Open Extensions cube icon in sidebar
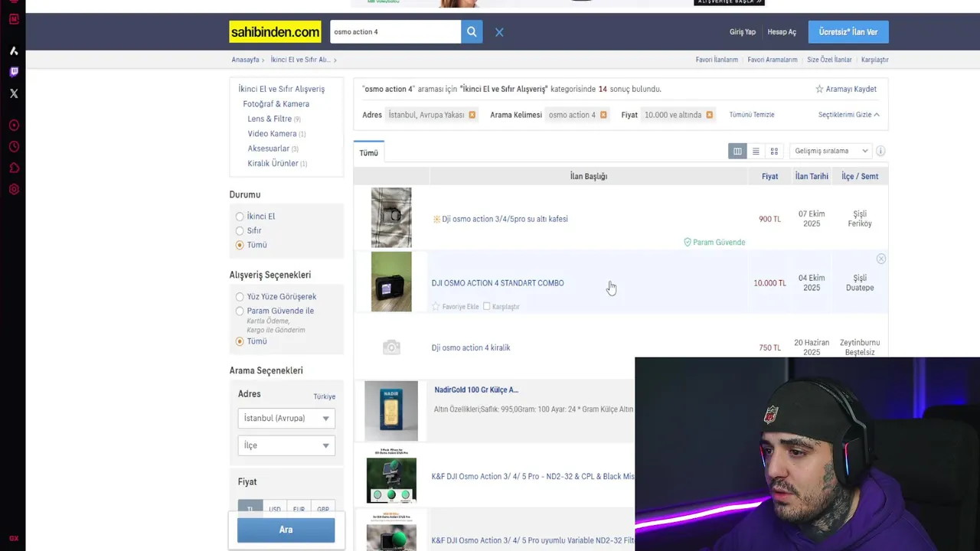Screen dimensions: 980x551 (14, 168)
